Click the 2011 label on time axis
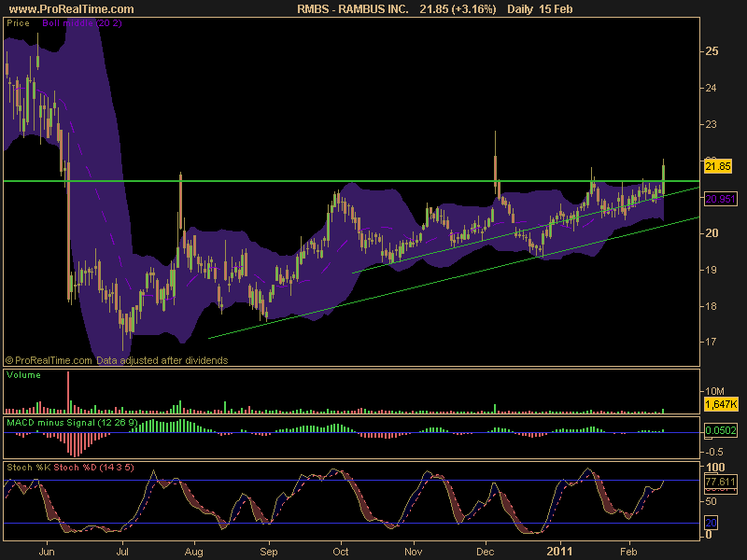 [559, 552]
